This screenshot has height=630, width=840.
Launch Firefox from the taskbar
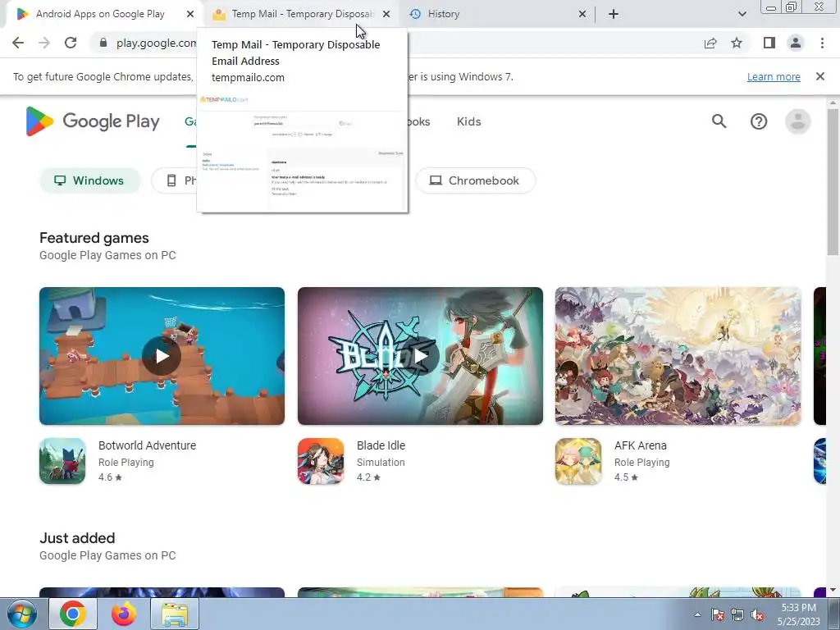124,614
